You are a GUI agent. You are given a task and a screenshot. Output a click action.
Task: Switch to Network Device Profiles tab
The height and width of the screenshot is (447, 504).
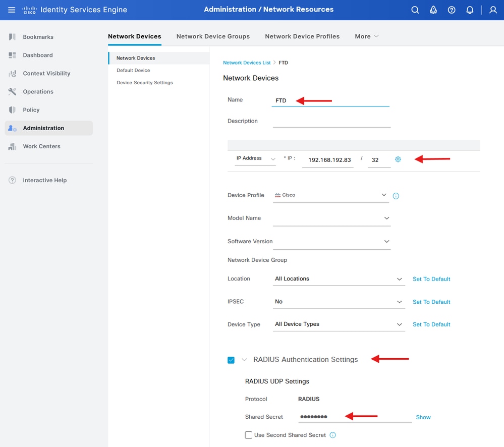(302, 36)
